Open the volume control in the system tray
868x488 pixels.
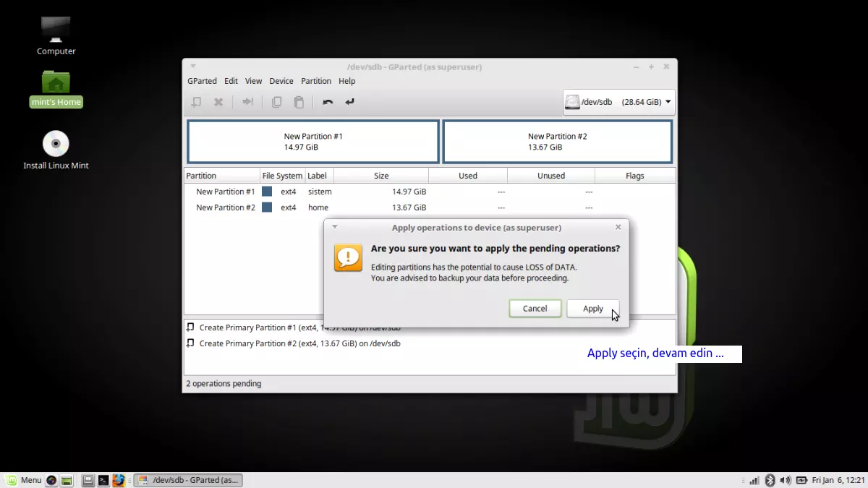click(x=786, y=479)
